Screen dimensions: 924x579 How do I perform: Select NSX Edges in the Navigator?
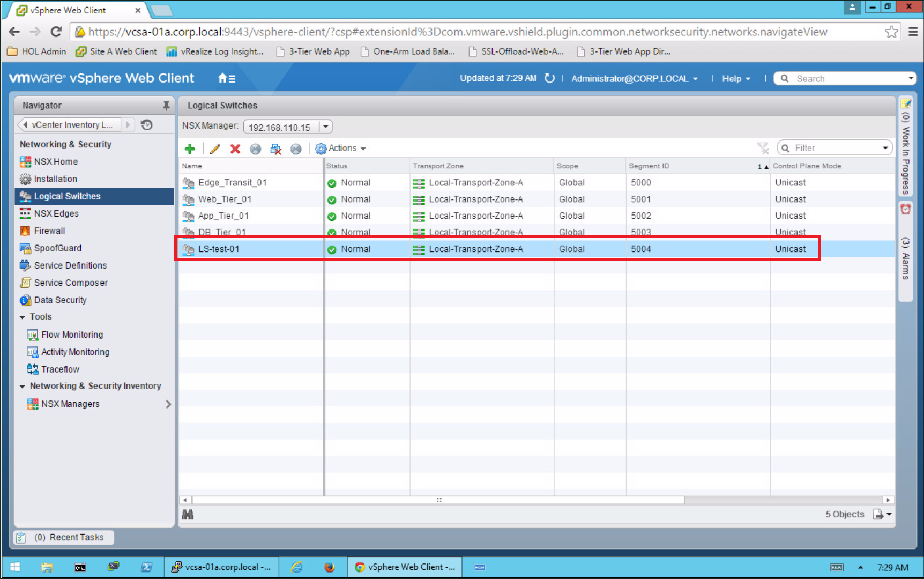[x=56, y=213]
